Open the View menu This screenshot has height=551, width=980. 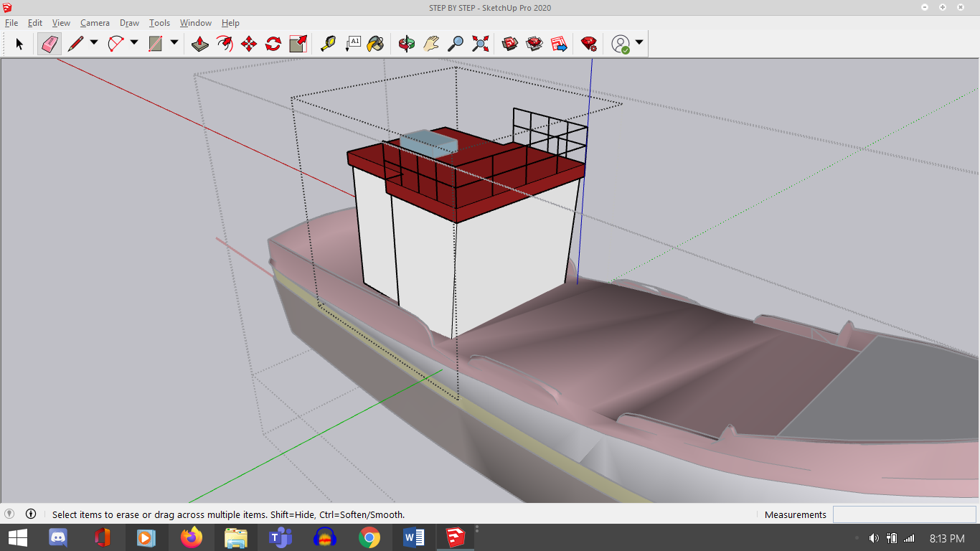[x=61, y=23]
